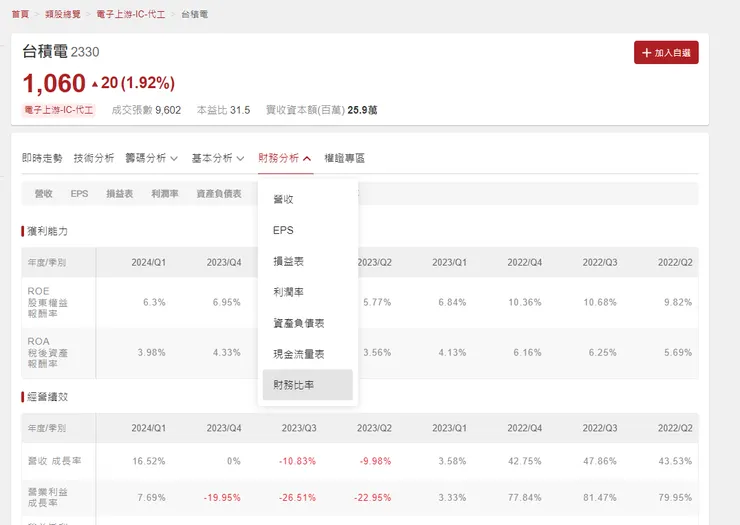Viewport: 740px width, 525px height.
Task: Click 2023/Q3 header in 經營績效 table
Action: point(299,428)
